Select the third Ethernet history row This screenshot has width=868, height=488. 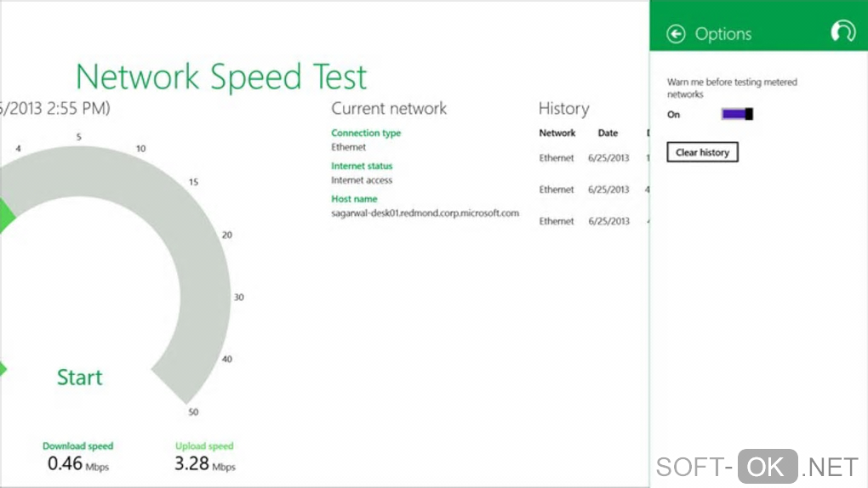coord(557,221)
